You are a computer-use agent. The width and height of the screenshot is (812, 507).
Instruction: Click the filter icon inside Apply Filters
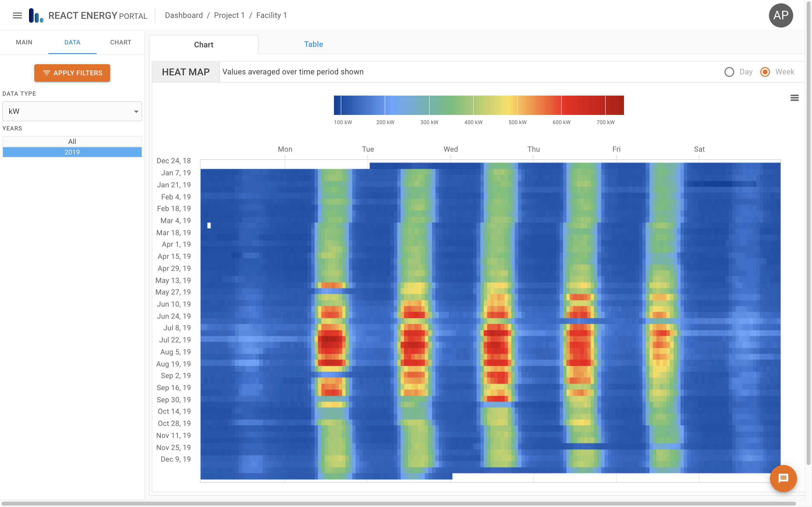click(x=47, y=73)
